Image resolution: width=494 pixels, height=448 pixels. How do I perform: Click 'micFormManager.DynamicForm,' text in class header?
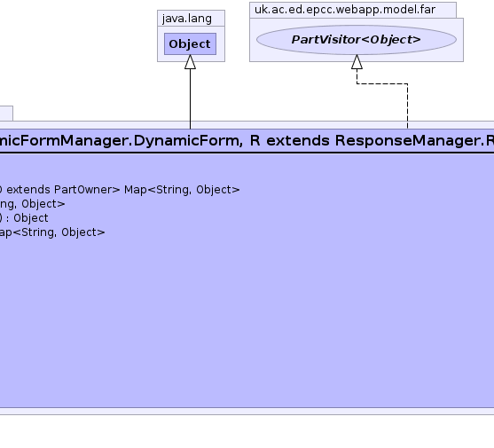[x=122, y=140]
